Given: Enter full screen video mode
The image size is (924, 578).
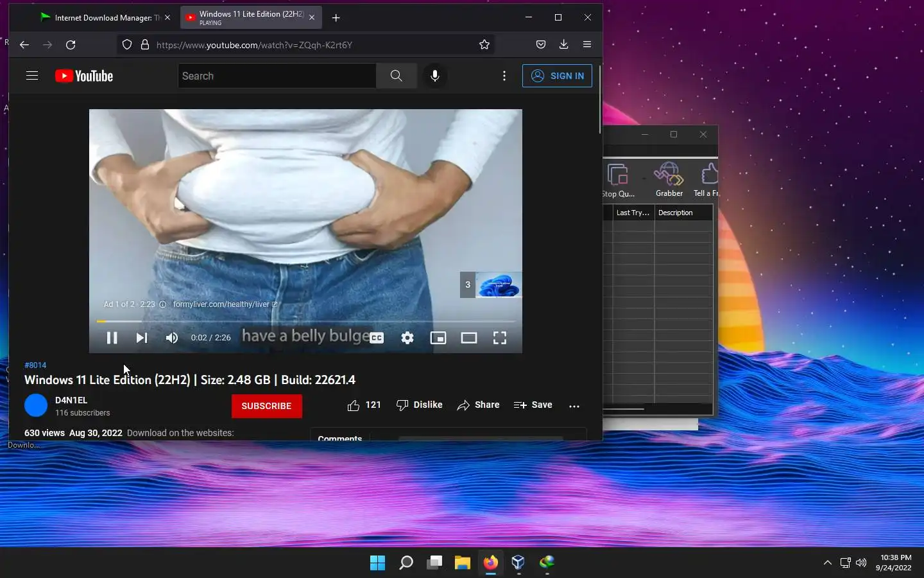Looking at the screenshot, I should [x=500, y=338].
